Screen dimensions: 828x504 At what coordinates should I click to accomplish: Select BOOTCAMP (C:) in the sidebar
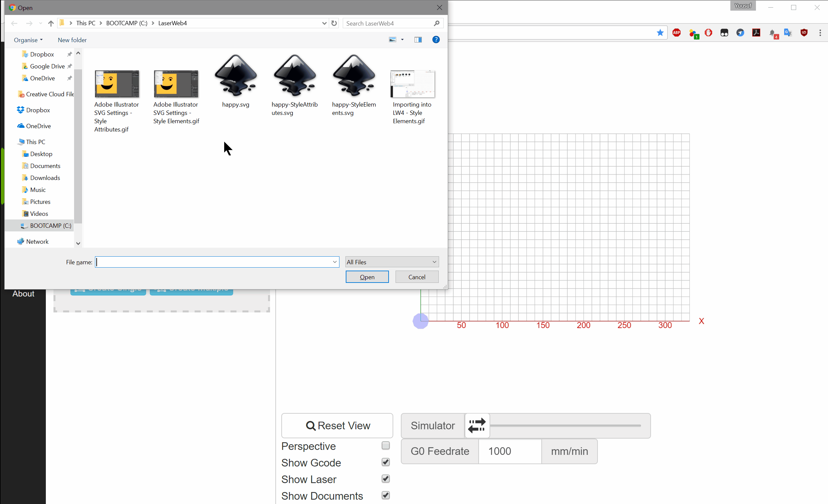(50, 226)
